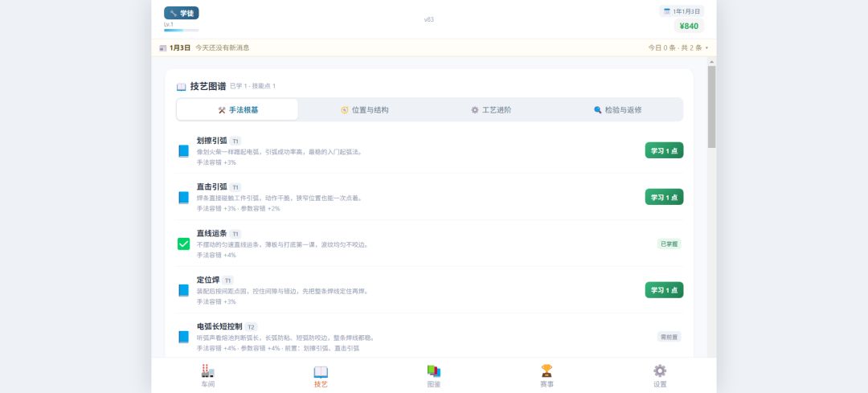Viewport: 868px width, 393px height.
Task: Click the 1月3日 date in news bar
Action: [180, 48]
